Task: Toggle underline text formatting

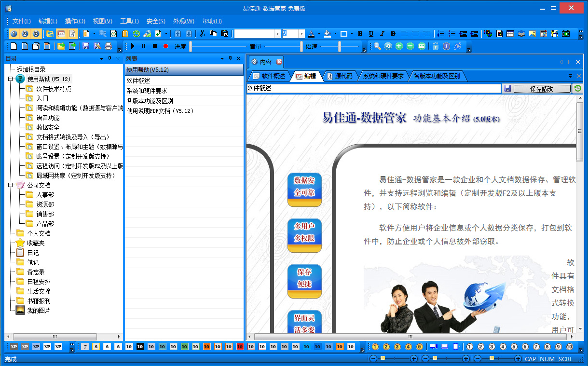Action: (371, 34)
